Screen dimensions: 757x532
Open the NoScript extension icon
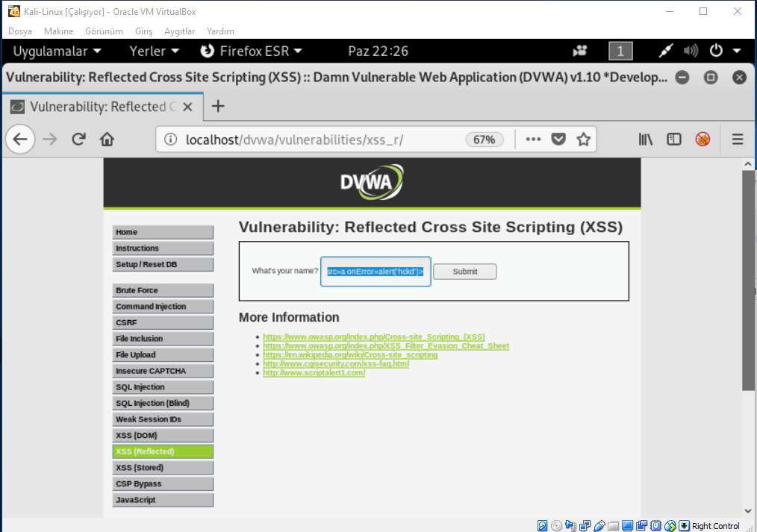coord(703,140)
